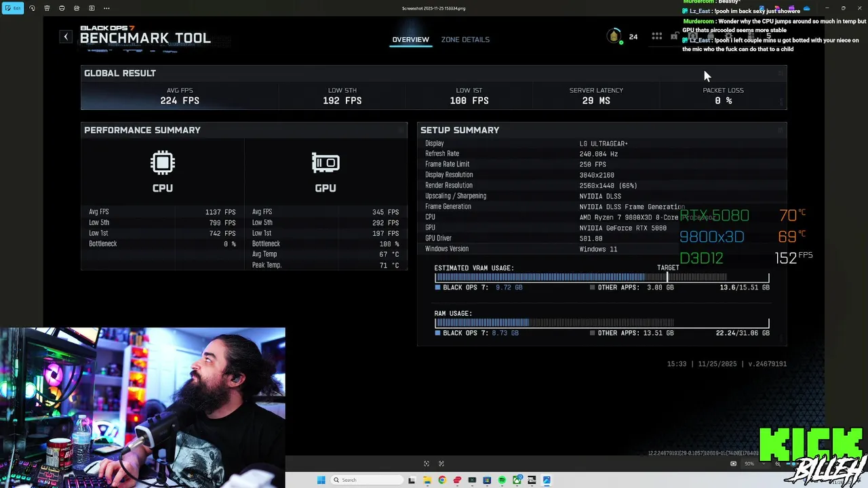Open Google Chrome from the taskbar
868x488 pixels.
click(x=442, y=480)
